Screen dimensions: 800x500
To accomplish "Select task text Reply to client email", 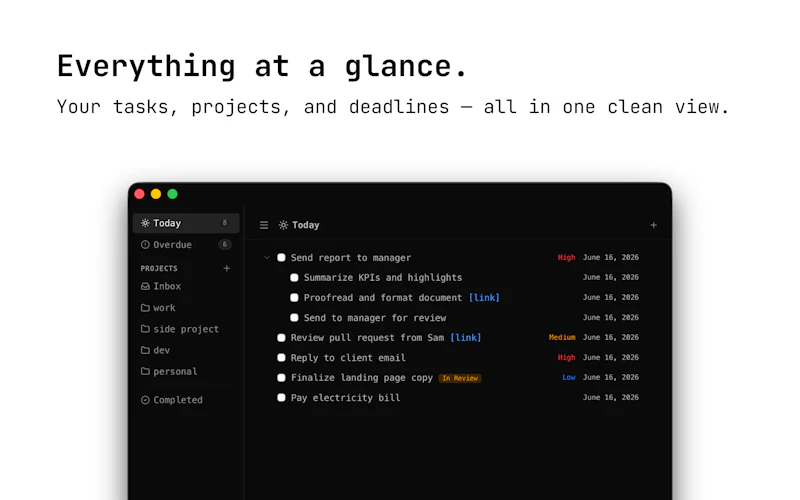I will tap(348, 358).
